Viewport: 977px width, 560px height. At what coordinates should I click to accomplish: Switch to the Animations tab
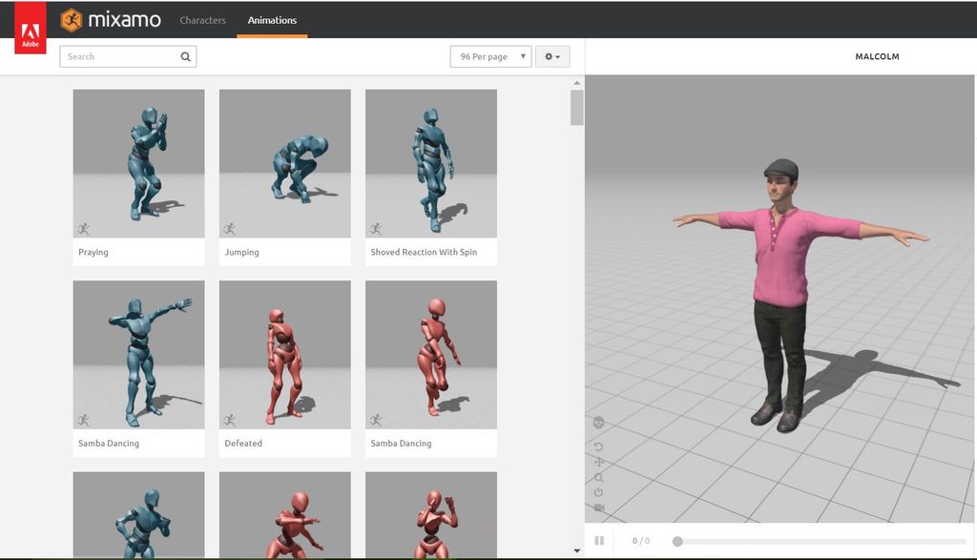(272, 20)
